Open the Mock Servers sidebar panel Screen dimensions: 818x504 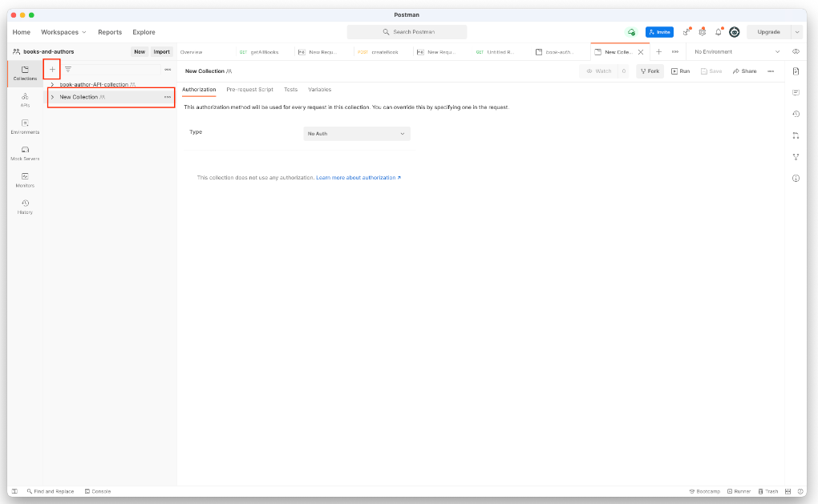point(25,153)
